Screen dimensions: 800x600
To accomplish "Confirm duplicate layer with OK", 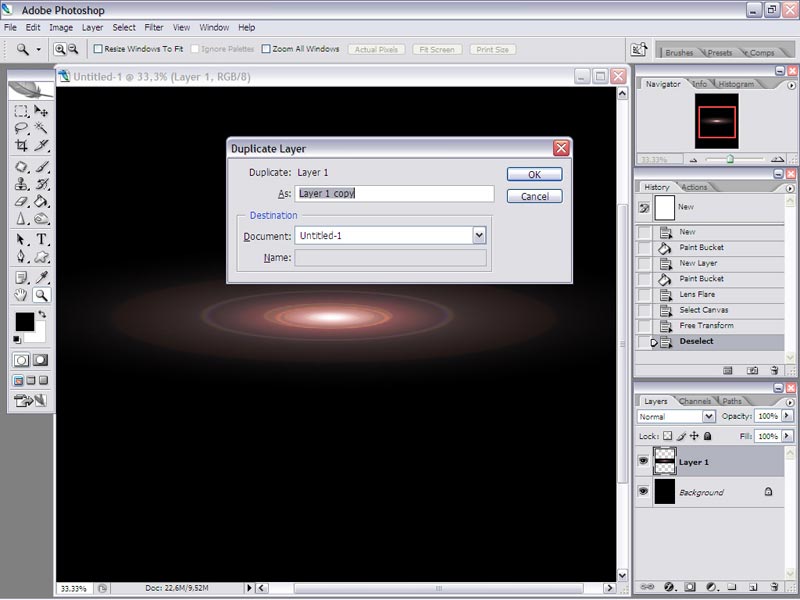I will click(534, 174).
